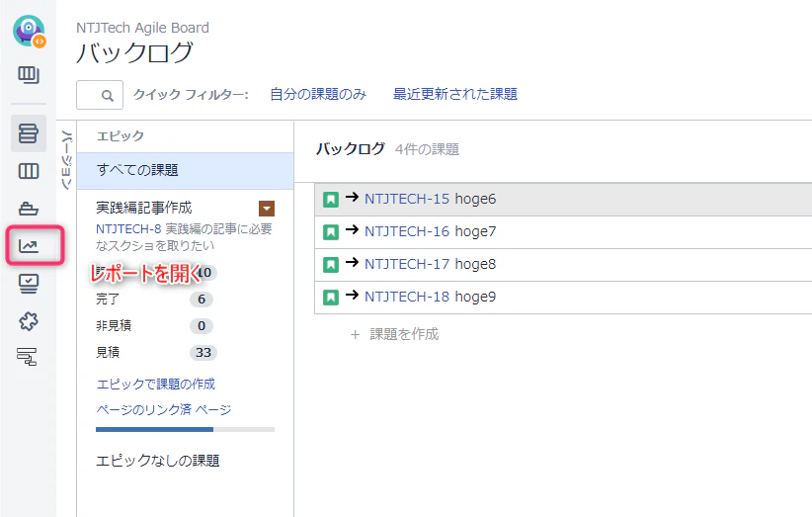Focus the backlog search field
812x517 pixels.
100,95
